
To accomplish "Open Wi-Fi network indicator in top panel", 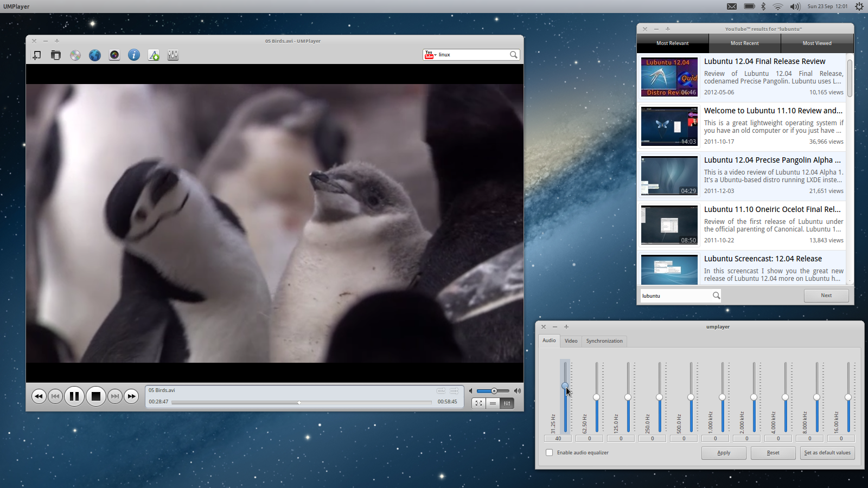I will pyautogui.click(x=778, y=7).
